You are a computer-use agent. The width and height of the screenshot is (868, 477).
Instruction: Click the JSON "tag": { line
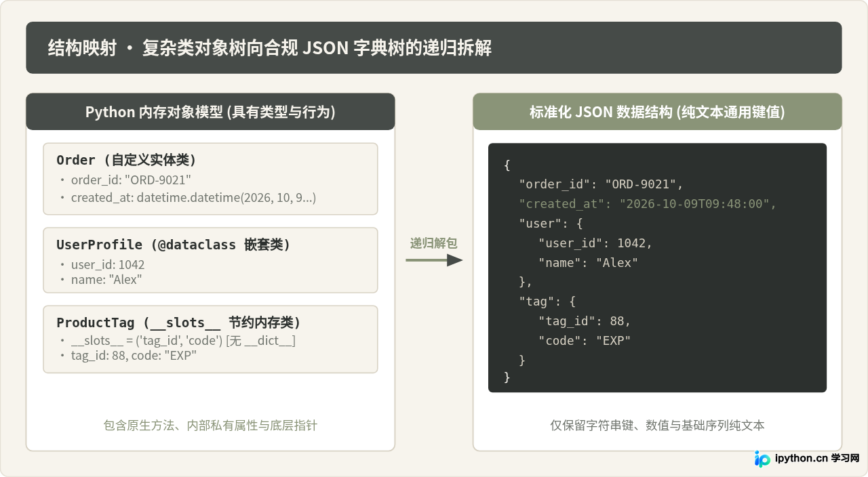point(547,302)
